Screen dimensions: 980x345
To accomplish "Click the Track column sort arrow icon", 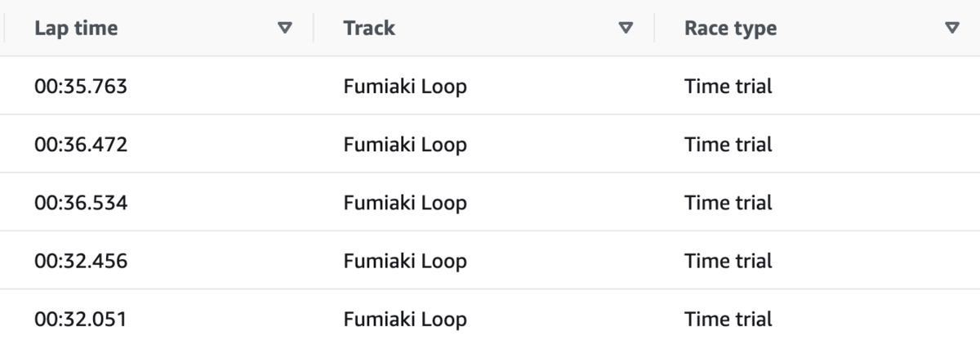I will coord(626,28).
